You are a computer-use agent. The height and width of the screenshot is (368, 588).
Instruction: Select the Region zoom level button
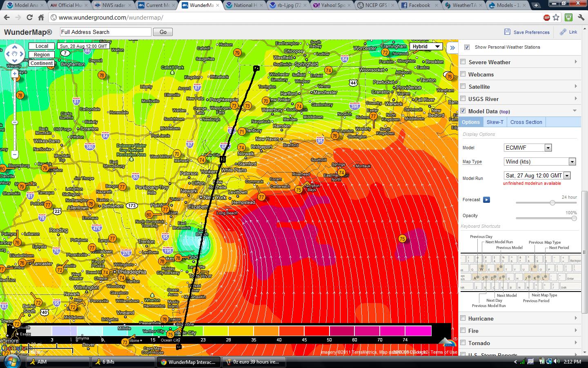point(42,55)
